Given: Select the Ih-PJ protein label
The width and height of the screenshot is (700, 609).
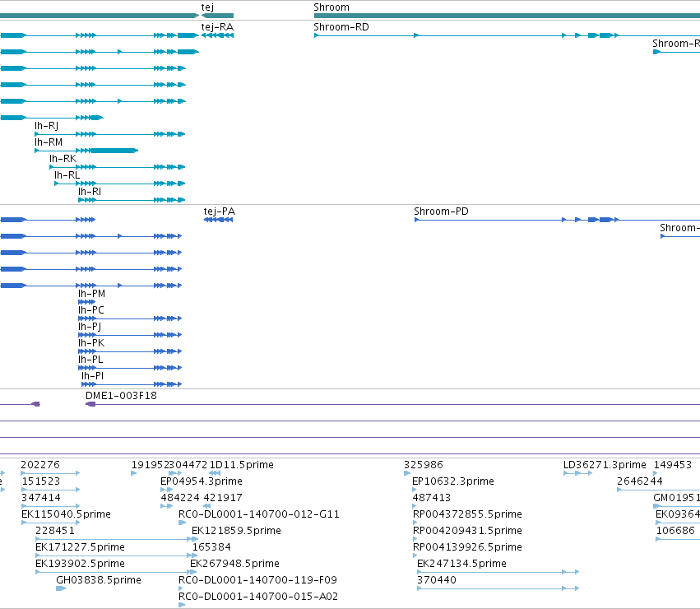Looking at the screenshot, I should (90, 327).
